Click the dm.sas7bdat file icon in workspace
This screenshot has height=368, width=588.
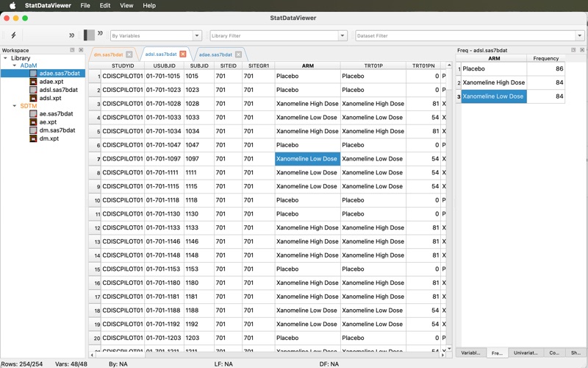point(33,130)
